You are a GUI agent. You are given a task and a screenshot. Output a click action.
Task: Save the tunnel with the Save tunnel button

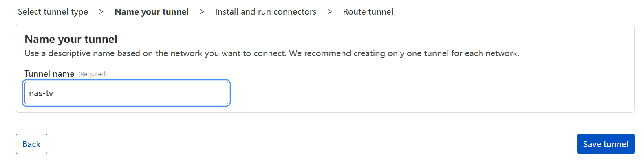[x=606, y=144]
